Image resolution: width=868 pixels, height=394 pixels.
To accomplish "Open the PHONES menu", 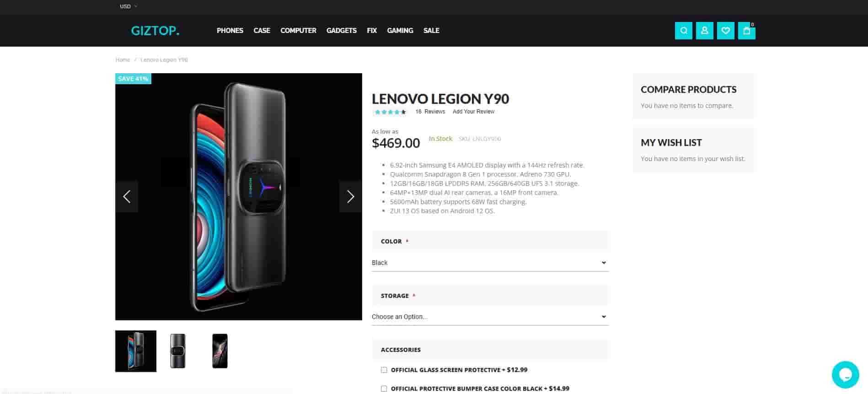I will (x=230, y=31).
